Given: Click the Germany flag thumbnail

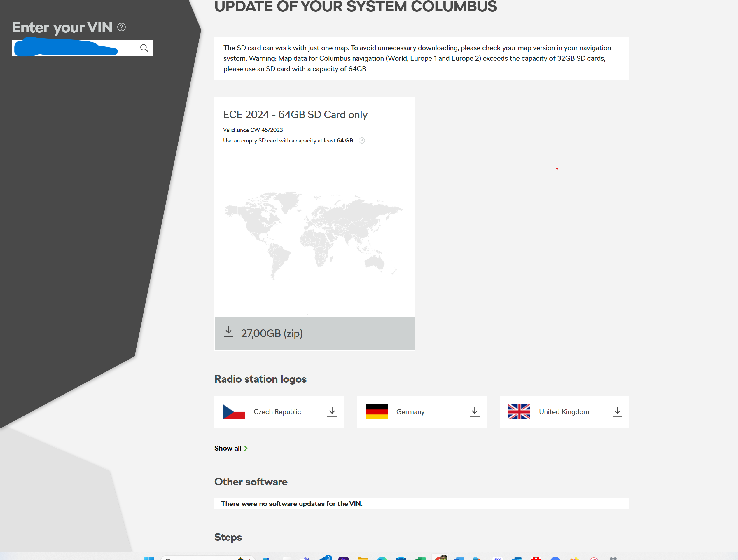Looking at the screenshot, I should point(377,411).
